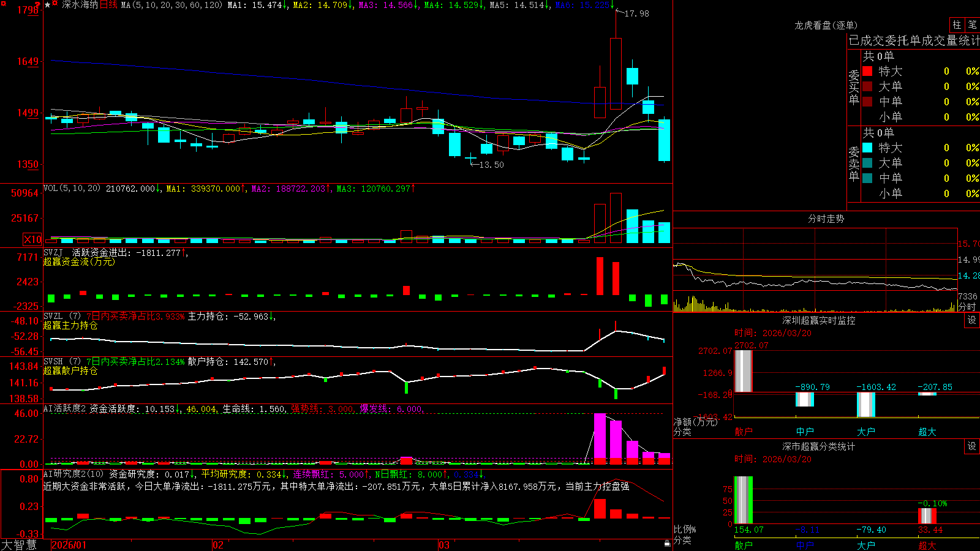Click the X10 volume scale box
The height and width of the screenshot is (551, 980).
(x=32, y=239)
